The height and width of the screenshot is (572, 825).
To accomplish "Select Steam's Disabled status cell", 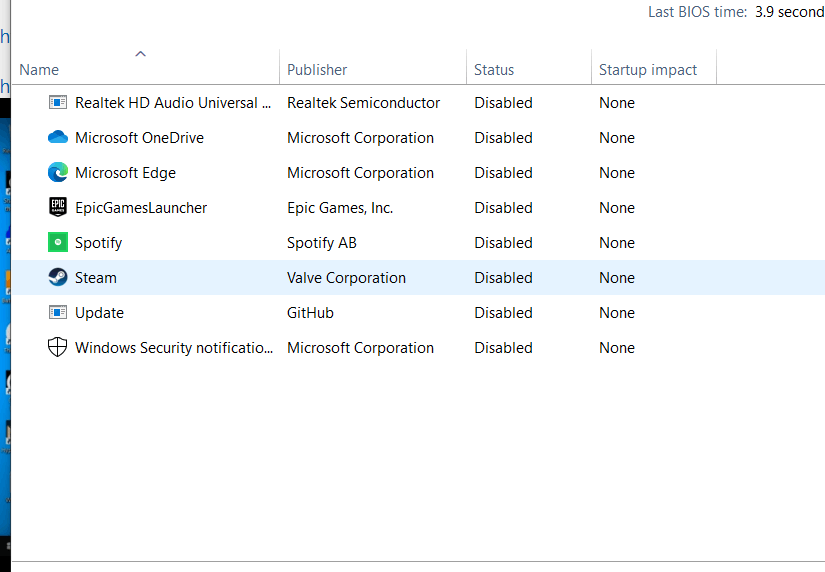I will 503,278.
